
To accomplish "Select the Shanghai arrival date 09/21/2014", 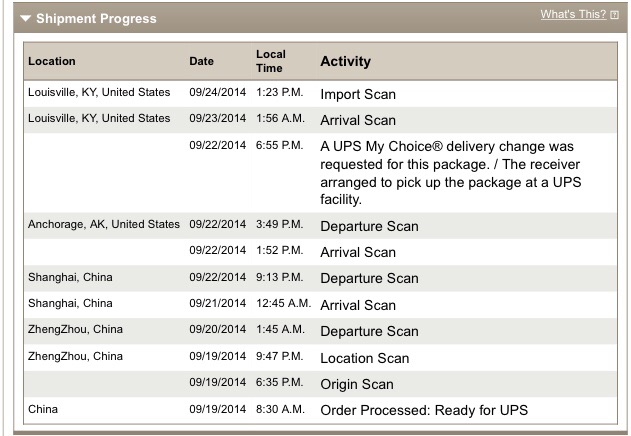I will [214, 304].
